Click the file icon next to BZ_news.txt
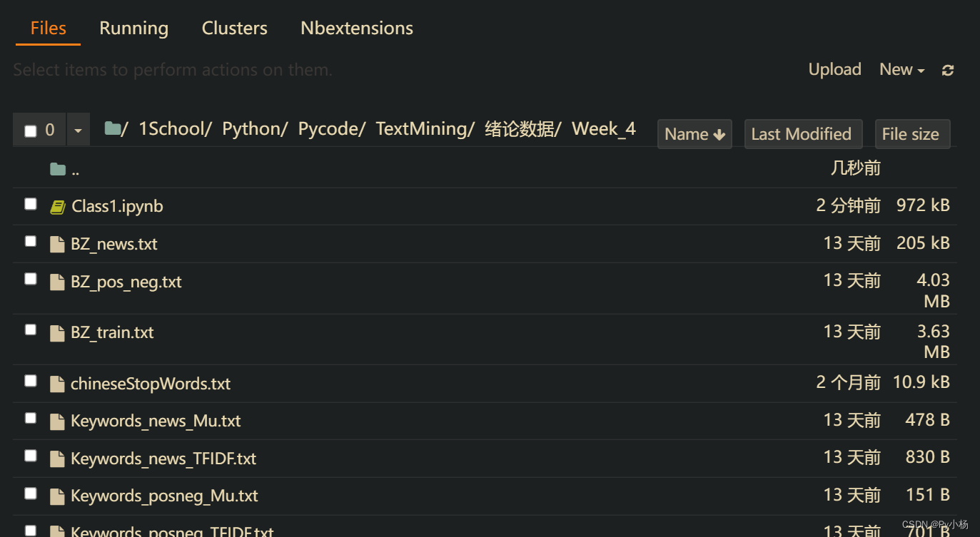Screen dimensions: 980x537 [x=57, y=242]
